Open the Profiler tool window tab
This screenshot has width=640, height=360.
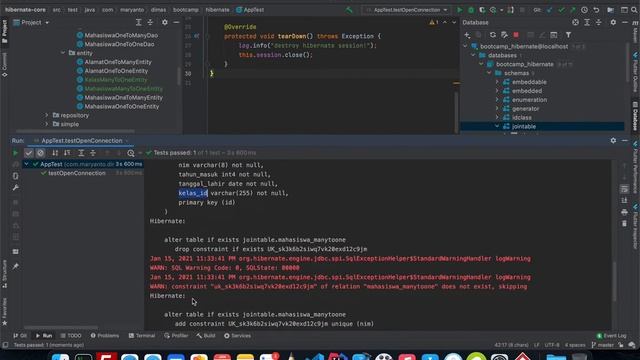click(x=176, y=336)
